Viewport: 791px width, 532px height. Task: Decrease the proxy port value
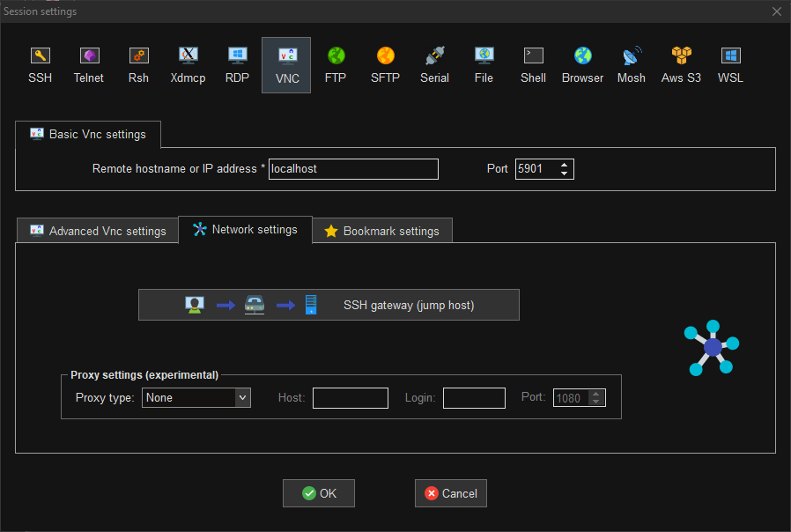(x=595, y=402)
